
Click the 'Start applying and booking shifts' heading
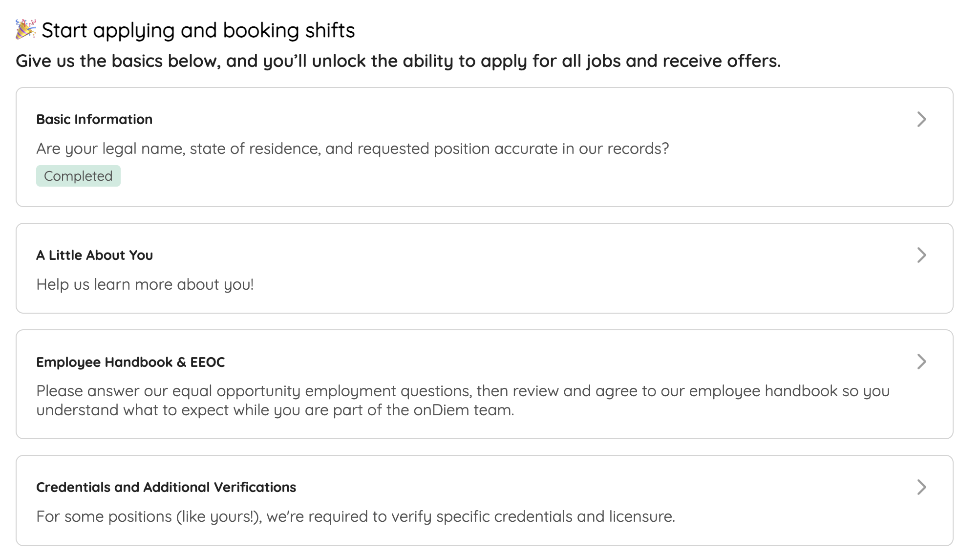coord(198,30)
